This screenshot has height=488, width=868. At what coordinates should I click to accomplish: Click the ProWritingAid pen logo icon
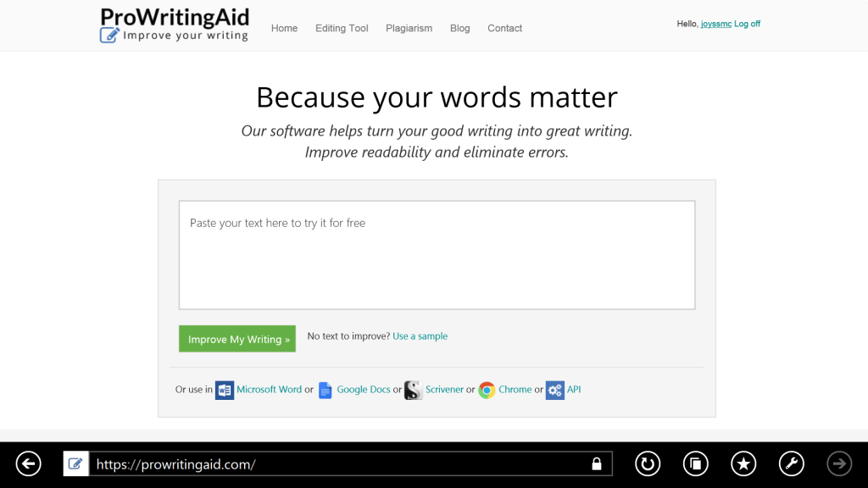pyautogui.click(x=108, y=35)
